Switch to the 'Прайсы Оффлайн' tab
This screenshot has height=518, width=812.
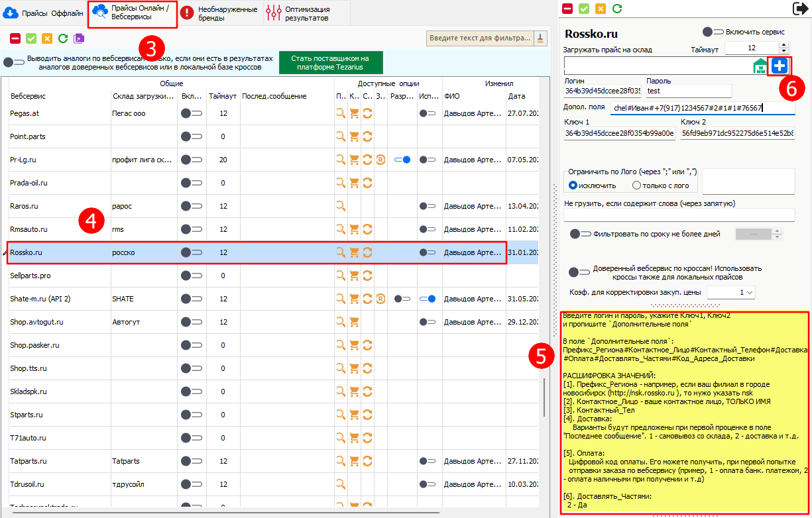coord(44,13)
